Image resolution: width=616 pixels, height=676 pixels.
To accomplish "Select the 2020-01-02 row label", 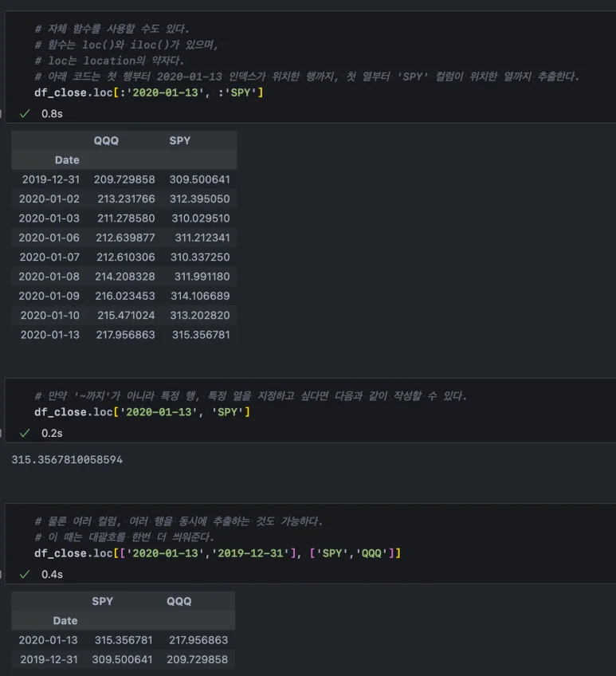I will point(49,199).
